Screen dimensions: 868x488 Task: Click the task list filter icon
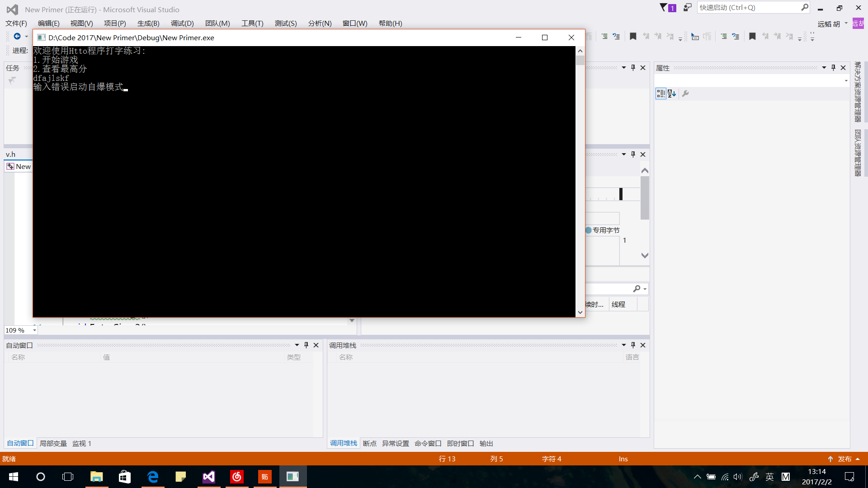click(12, 80)
